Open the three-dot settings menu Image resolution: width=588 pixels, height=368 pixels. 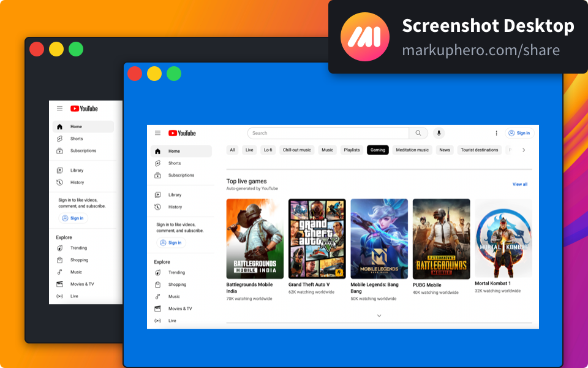coord(496,133)
